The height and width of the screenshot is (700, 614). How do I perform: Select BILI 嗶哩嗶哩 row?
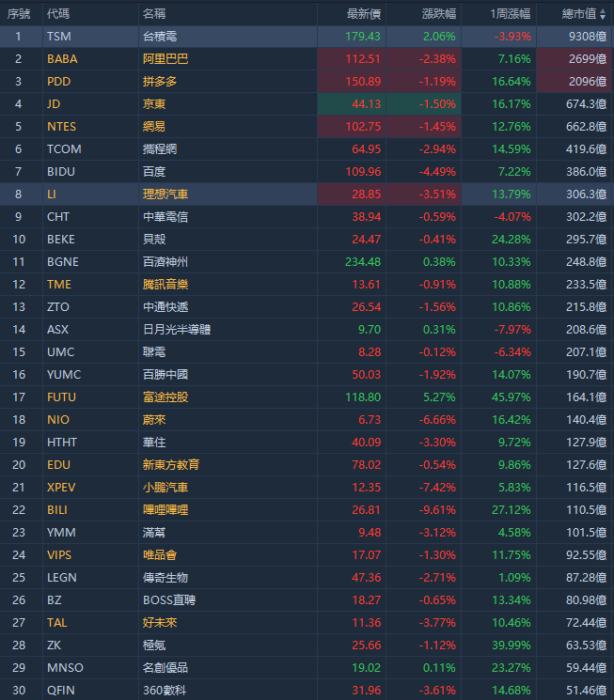click(x=165, y=510)
